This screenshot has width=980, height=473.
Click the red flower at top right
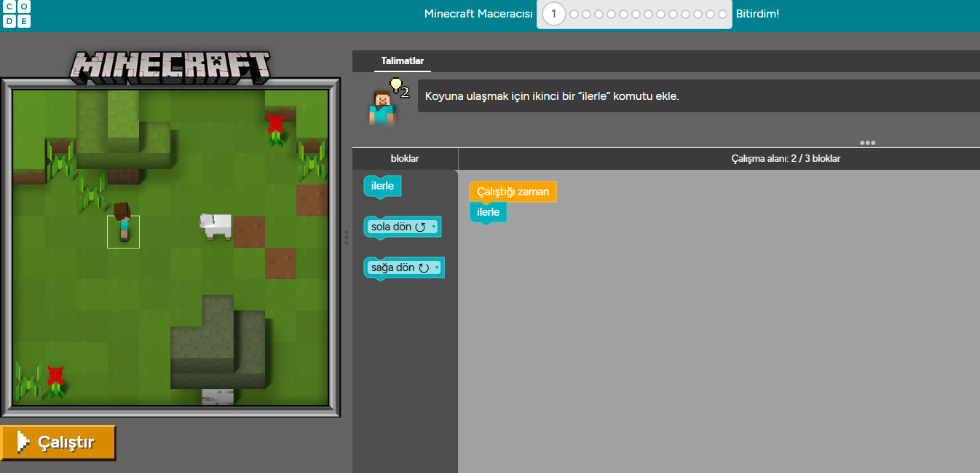point(275,125)
